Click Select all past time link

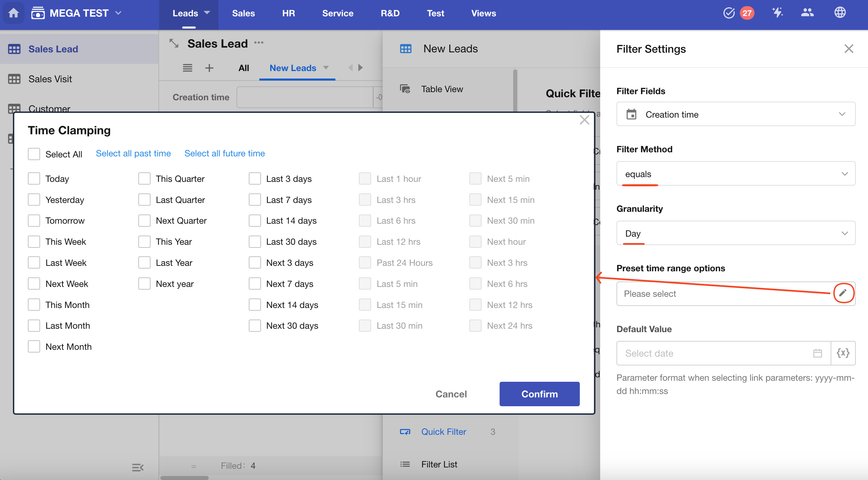click(133, 153)
